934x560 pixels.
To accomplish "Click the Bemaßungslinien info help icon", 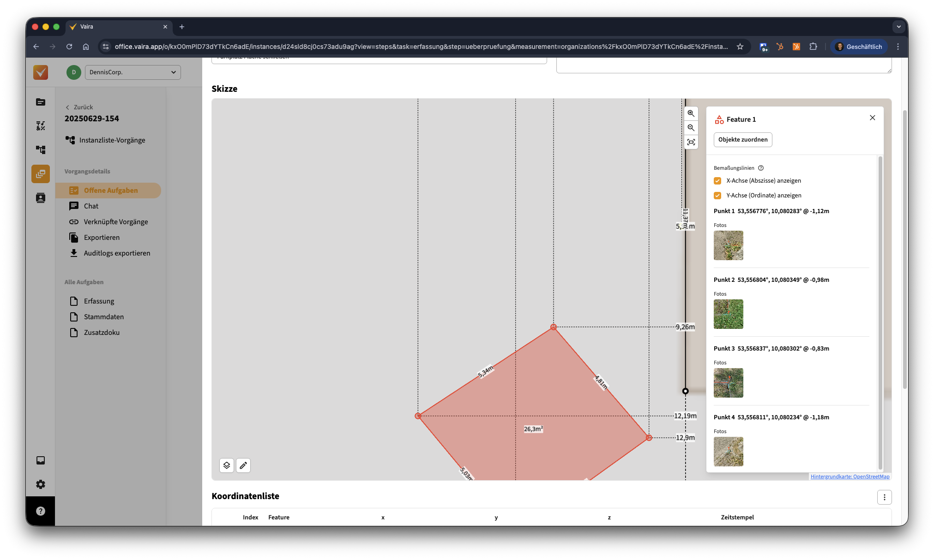I will (761, 168).
